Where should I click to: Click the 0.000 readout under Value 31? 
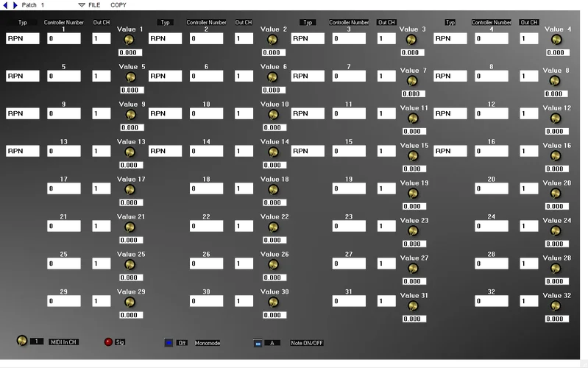(x=414, y=319)
